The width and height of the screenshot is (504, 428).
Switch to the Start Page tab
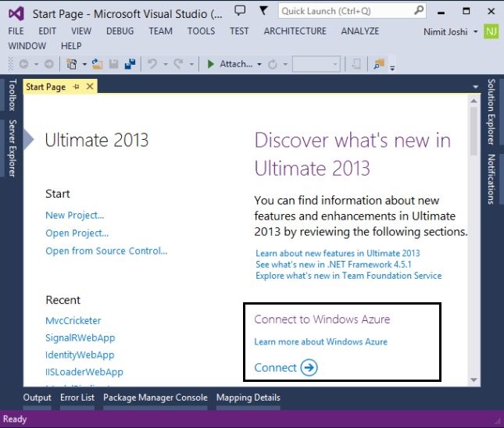pyautogui.click(x=45, y=87)
